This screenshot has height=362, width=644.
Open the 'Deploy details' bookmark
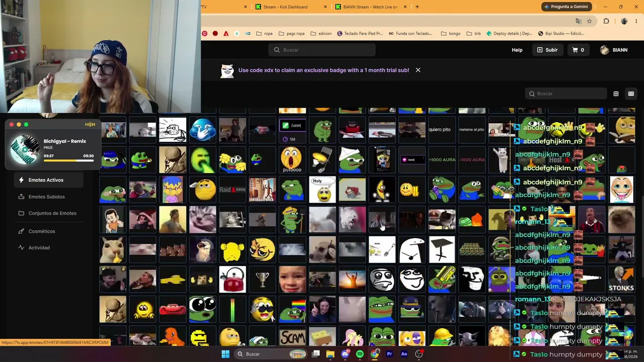[x=509, y=34]
